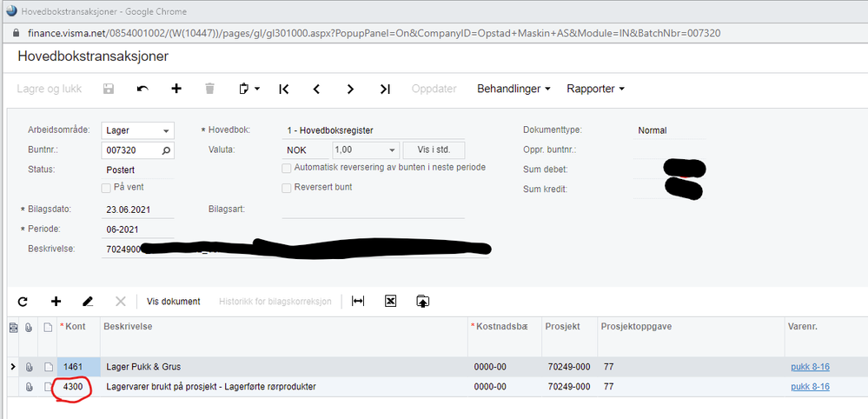The height and width of the screenshot is (419, 868).
Task: Open pukk 8-16 link in the 1461 row
Action: click(811, 367)
